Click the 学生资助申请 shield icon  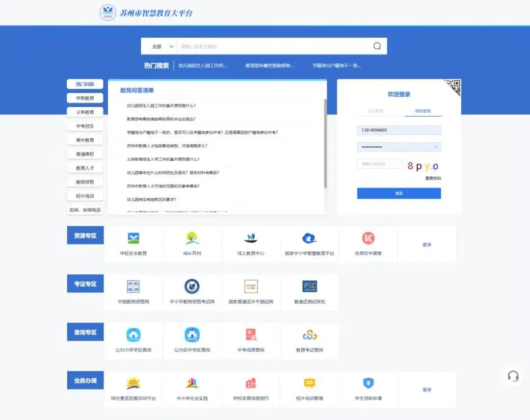coord(368,383)
